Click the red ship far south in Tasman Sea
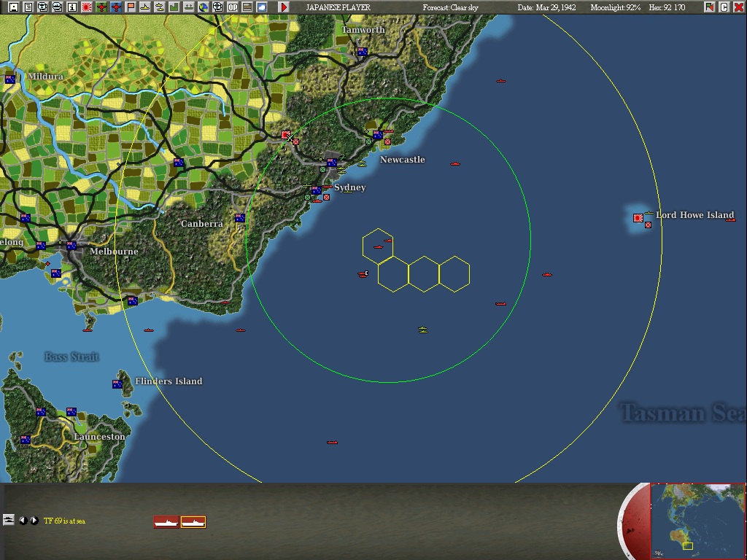This screenshot has width=747, height=560. [x=332, y=443]
